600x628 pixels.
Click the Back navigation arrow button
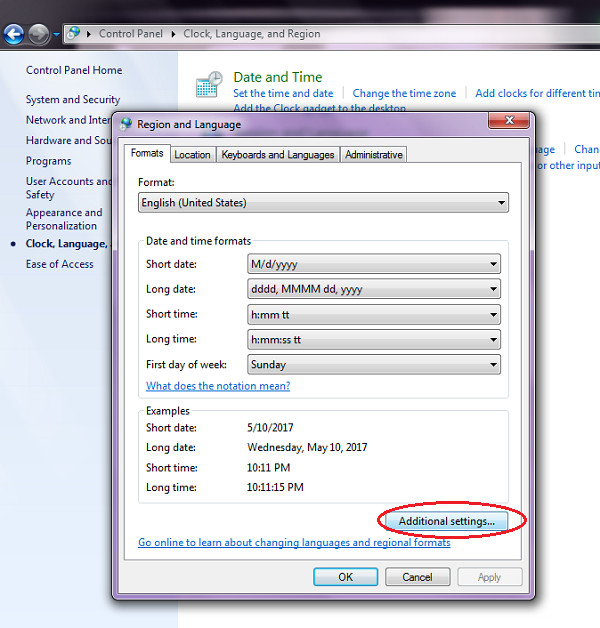click(14, 34)
